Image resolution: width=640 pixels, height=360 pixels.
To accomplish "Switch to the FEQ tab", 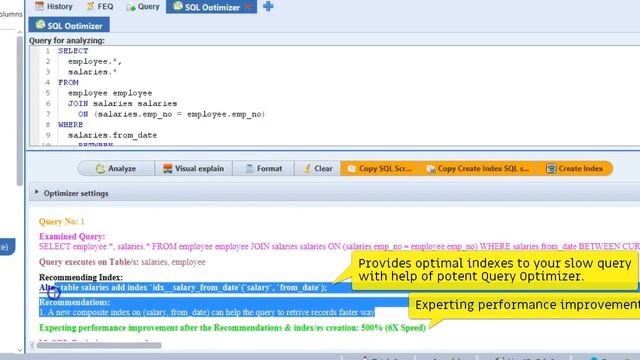I will [100, 7].
